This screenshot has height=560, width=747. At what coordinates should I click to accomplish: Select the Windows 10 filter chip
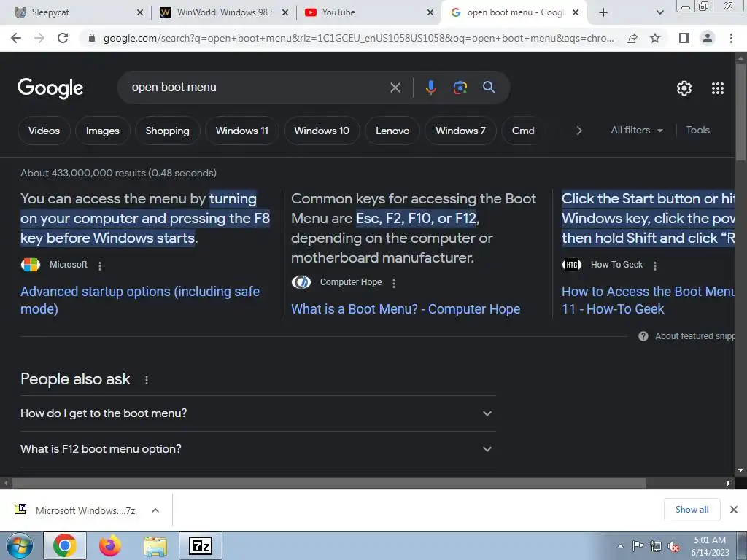coord(322,131)
